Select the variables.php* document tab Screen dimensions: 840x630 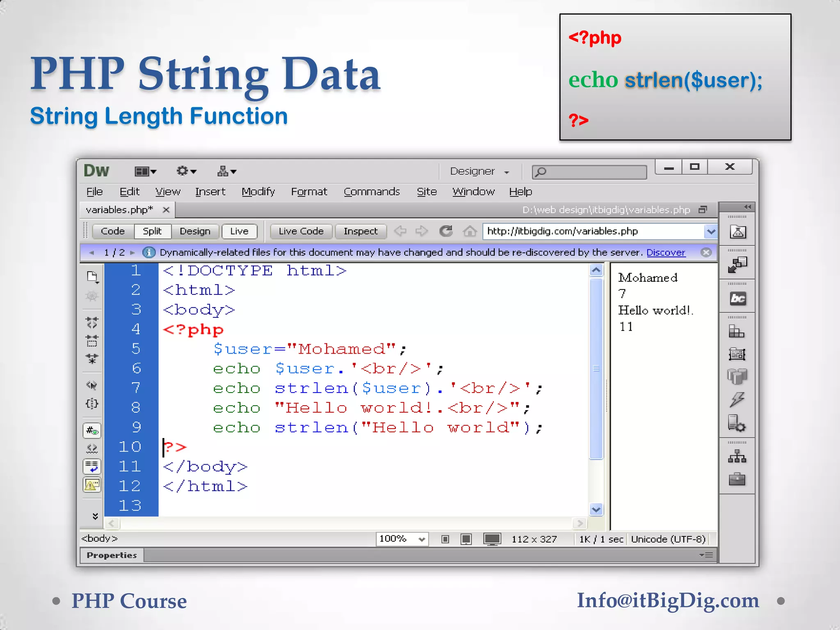(x=119, y=210)
